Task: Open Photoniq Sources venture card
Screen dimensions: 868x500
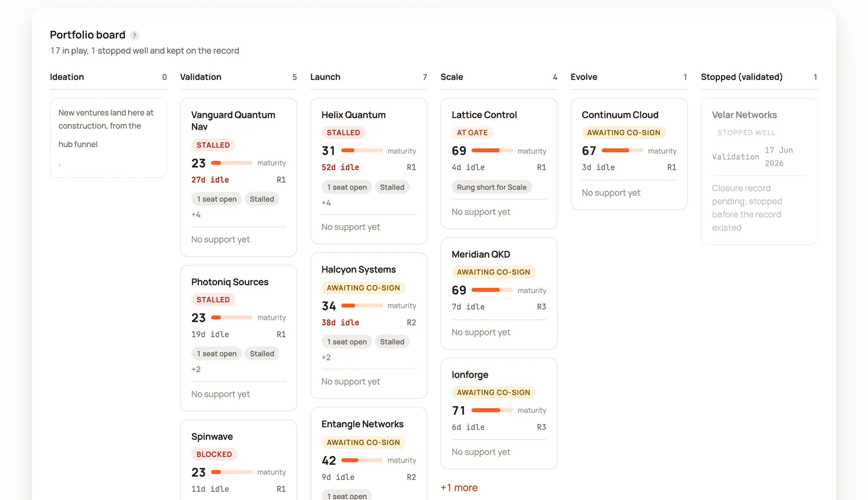Action: (x=239, y=338)
